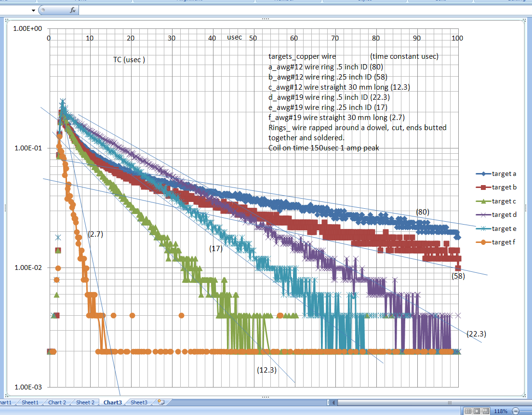Open the name box dropdown arrow
The height and width of the screenshot is (415, 532).
[x=33, y=11]
